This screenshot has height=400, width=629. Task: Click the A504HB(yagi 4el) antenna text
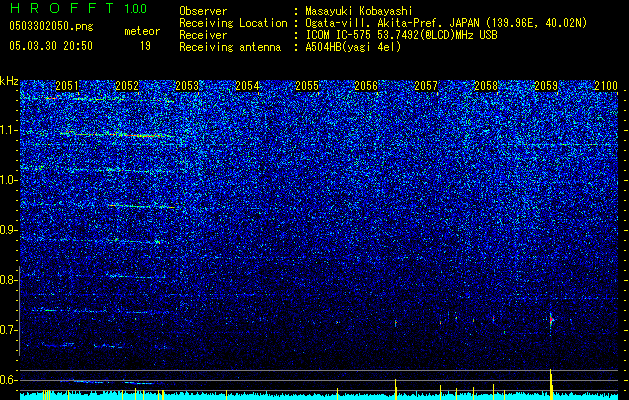point(353,47)
